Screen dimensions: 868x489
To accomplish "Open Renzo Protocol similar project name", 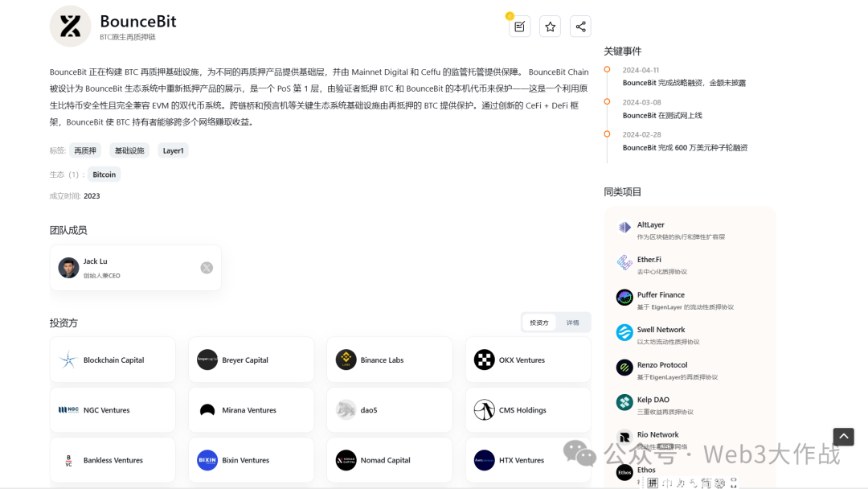I will click(x=662, y=365).
